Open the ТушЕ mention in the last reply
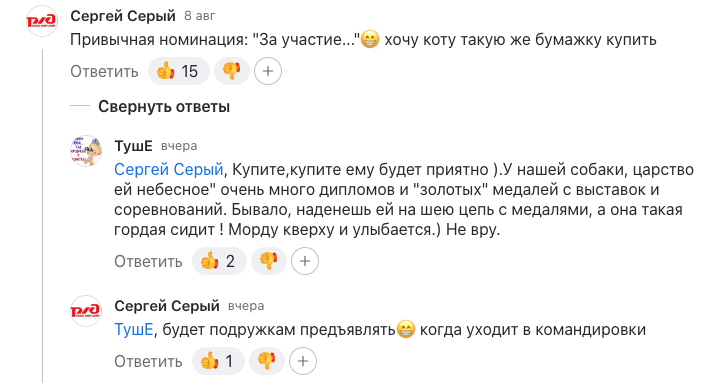The width and height of the screenshot is (724, 391). (133, 330)
